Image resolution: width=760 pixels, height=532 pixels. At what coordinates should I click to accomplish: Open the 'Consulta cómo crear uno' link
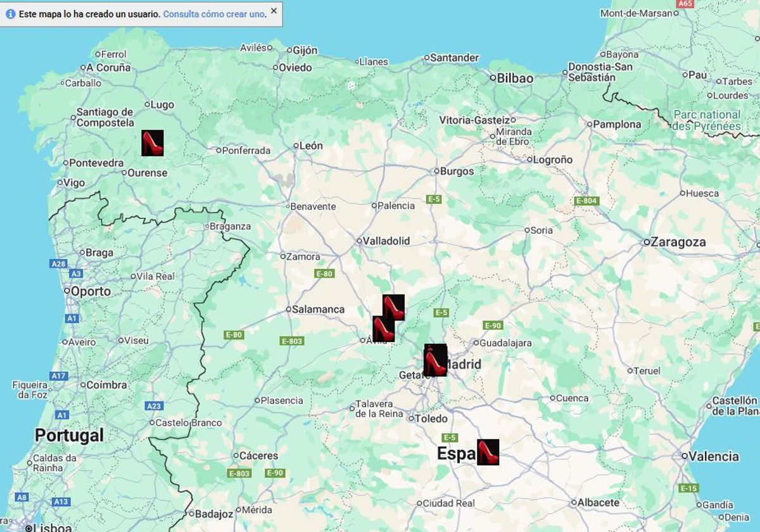pos(214,14)
